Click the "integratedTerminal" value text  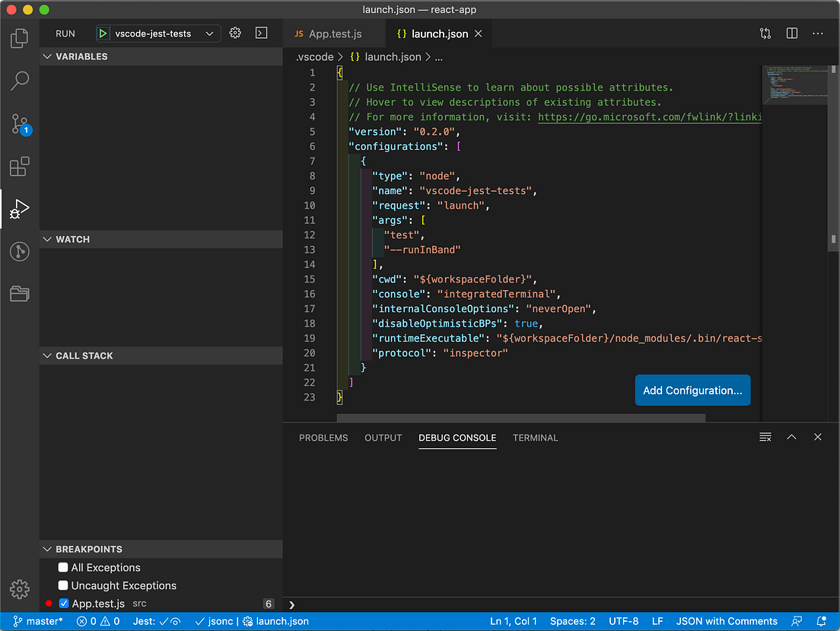pyautogui.click(x=496, y=295)
